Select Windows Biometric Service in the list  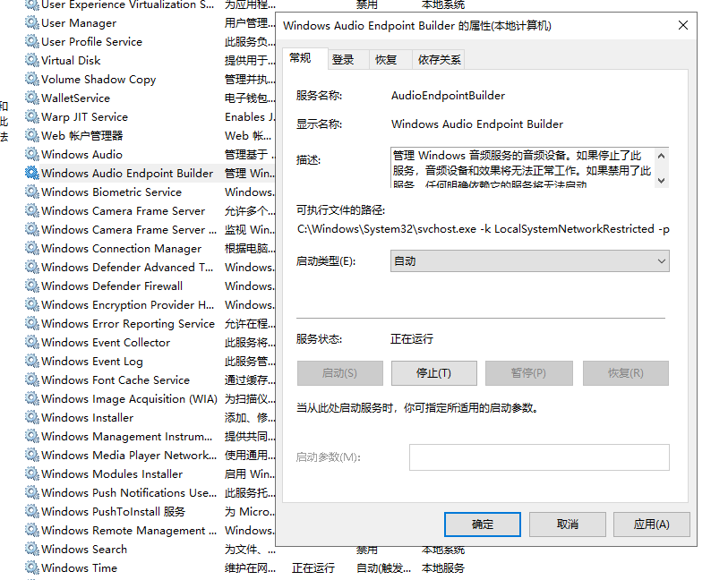111,192
